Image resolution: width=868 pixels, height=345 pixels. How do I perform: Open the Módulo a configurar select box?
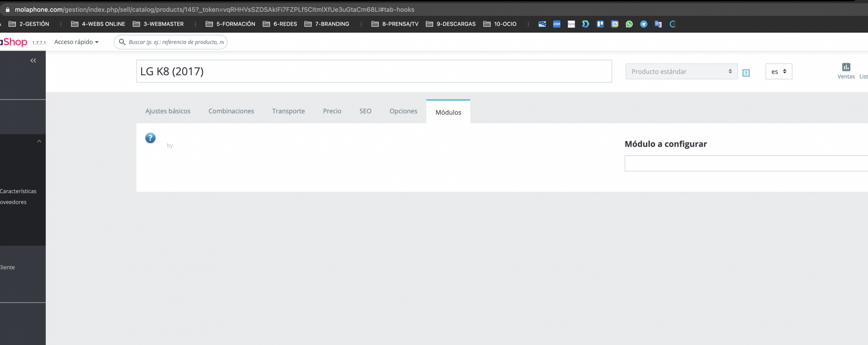click(746, 163)
